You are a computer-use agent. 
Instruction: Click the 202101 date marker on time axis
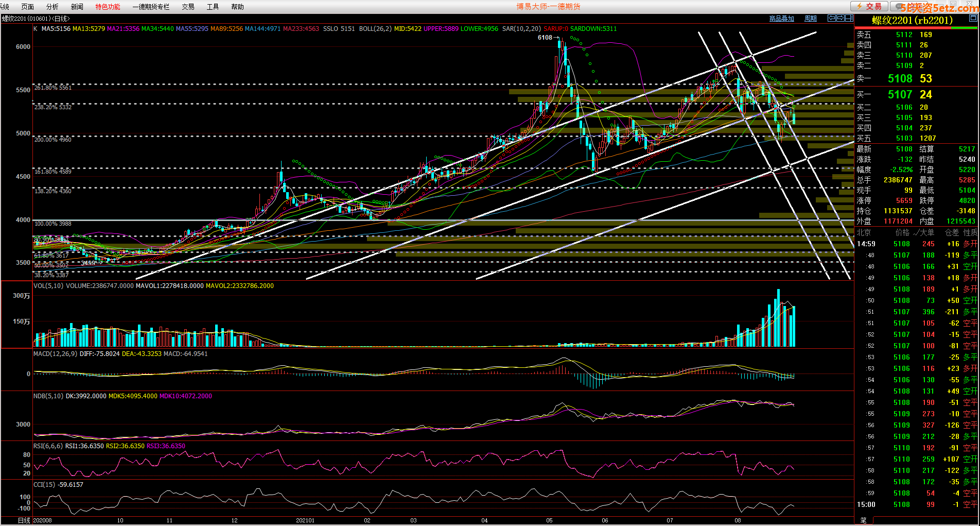coord(305,520)
